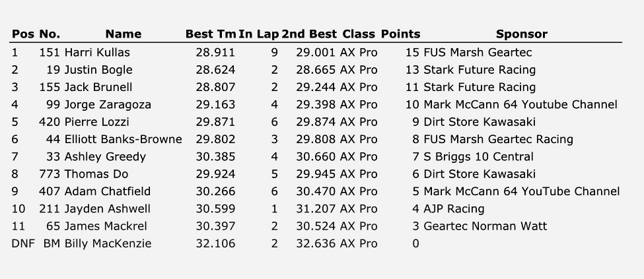The height and width of the screenshot is (279, 644).
Task: Select the In Lap column header
Action: [x=259, y=34]
